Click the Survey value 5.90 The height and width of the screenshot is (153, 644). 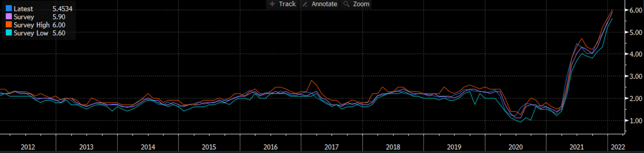tap(59, 17)
